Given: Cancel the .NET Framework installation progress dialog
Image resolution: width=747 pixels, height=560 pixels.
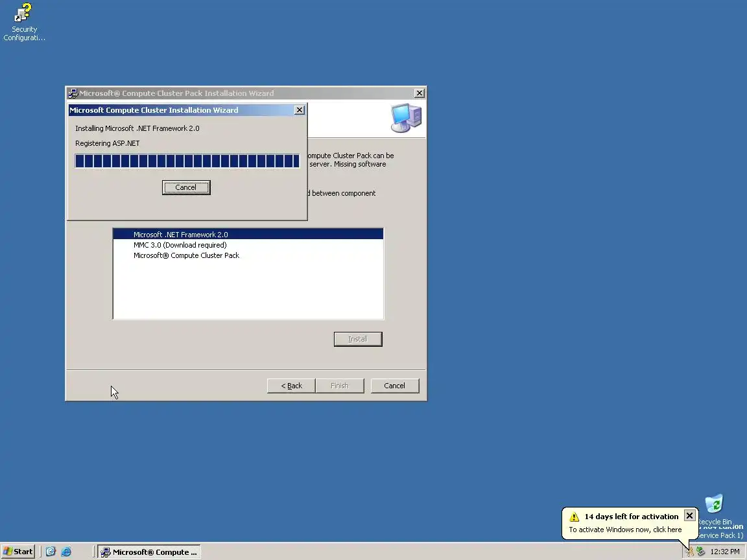Looking at the screenshot, I should [x=186, y=187].
